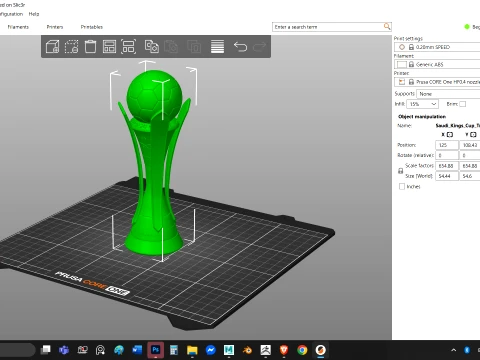This screenshot has height=360, width=480.
Task: Click the X Position field
Action: [447, 145]
